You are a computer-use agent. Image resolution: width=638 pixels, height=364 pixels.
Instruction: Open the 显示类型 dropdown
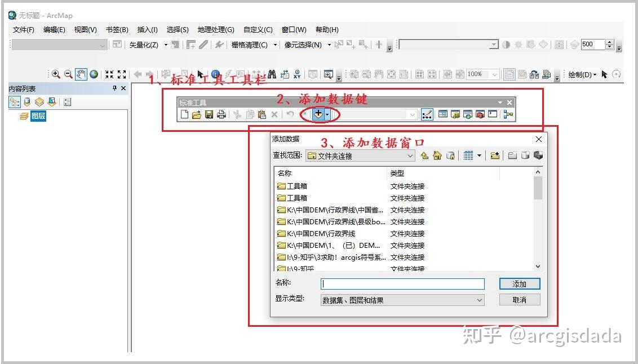[x=480, y=300]
